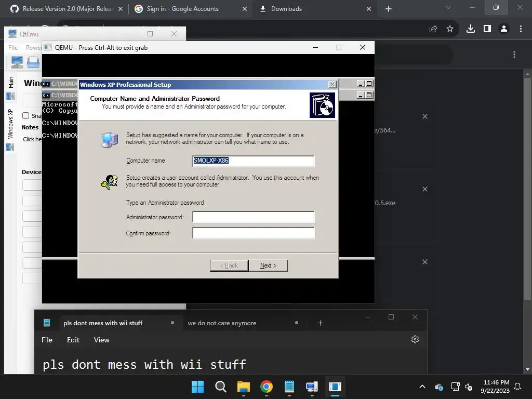Click the first command prompt title bar in QEMU
Image resolution: width=532 pixels, height=399 pixels.
click(x=60, y=84)
